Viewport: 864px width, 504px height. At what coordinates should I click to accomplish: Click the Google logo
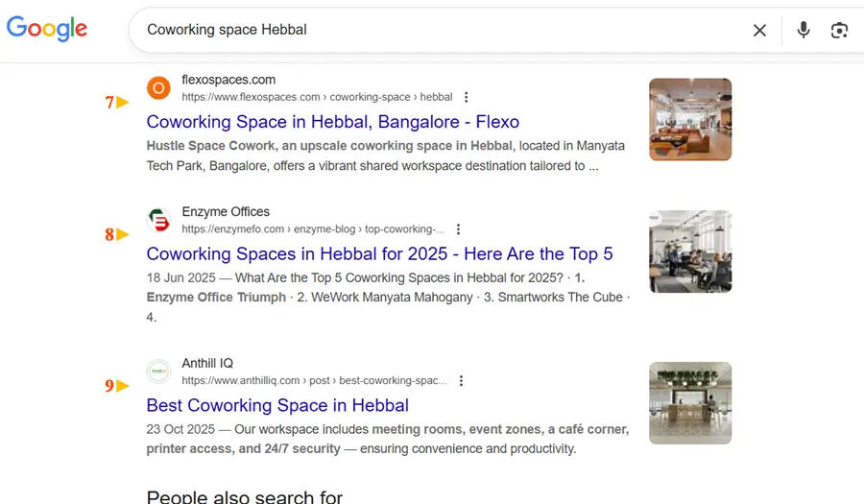[47, 29]
